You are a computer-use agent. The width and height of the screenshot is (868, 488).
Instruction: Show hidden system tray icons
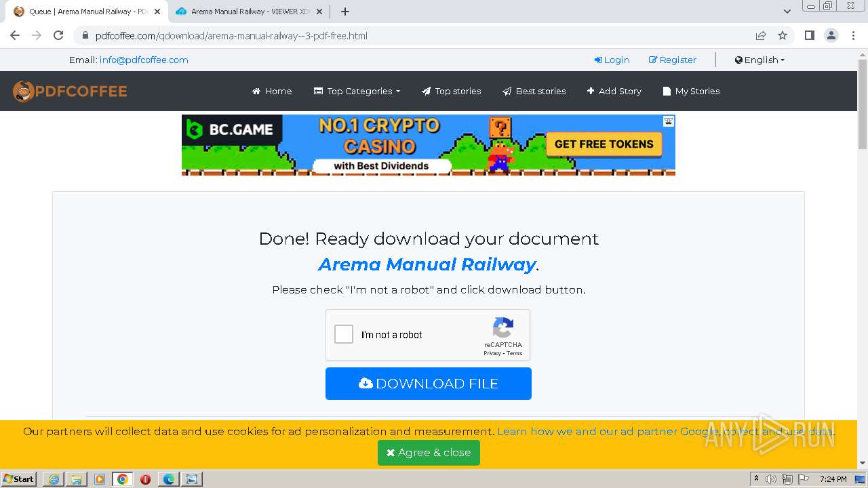point(756,479)
